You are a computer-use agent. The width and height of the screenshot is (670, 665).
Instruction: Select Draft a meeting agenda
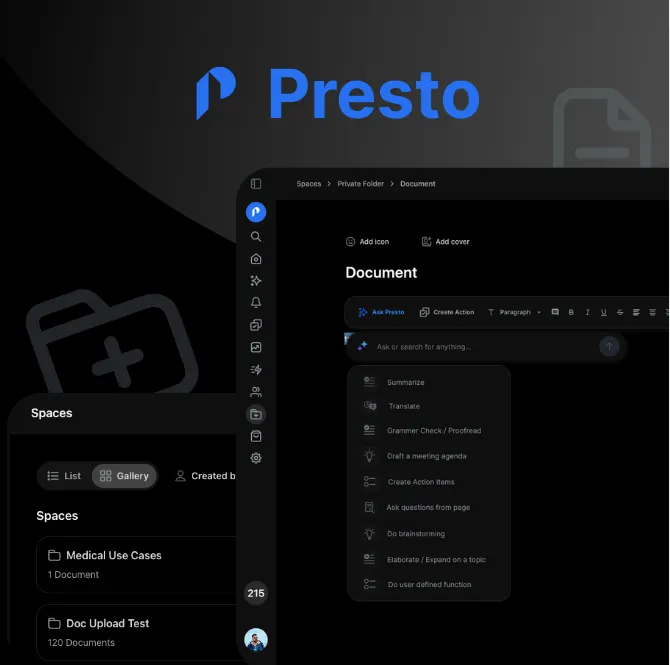(429, 456)
